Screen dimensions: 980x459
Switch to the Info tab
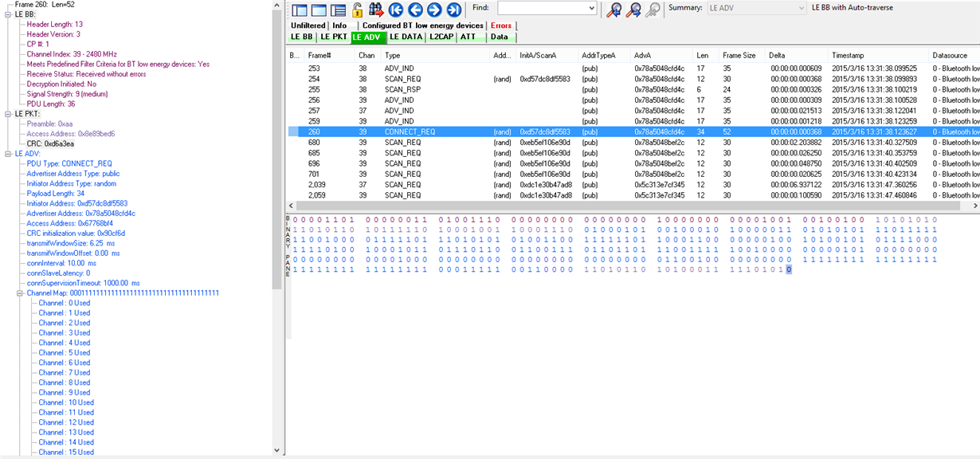[x=339, y=25]
